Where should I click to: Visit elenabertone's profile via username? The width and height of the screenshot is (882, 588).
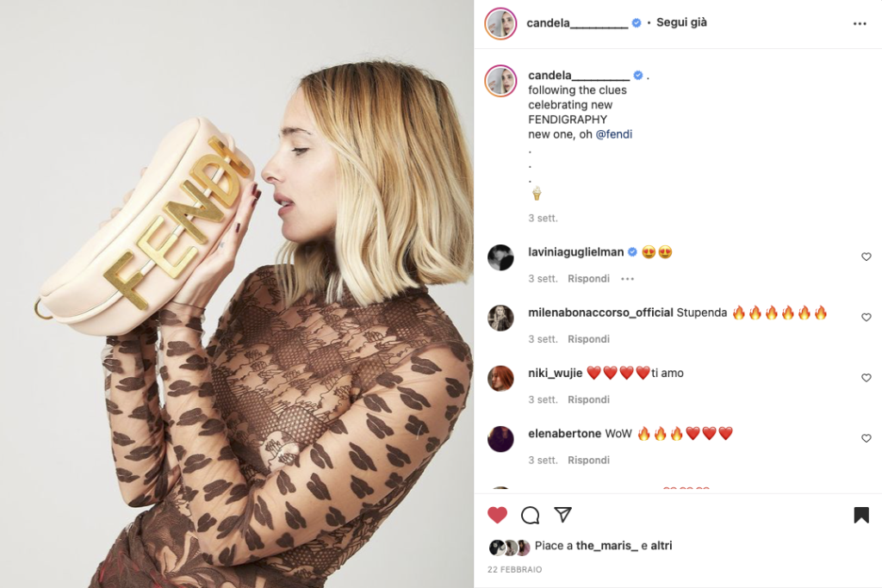[x=565, y=433]
